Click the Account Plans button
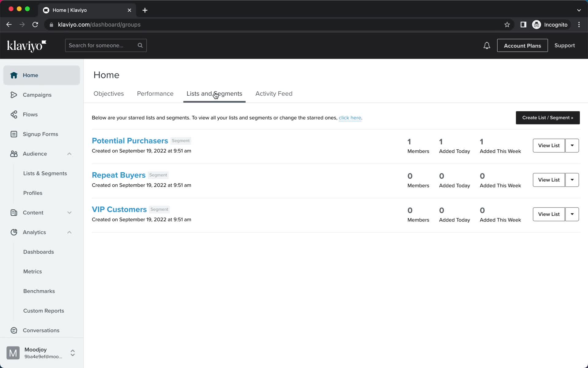This screenshot has height=368, width=588. point(522,45)
